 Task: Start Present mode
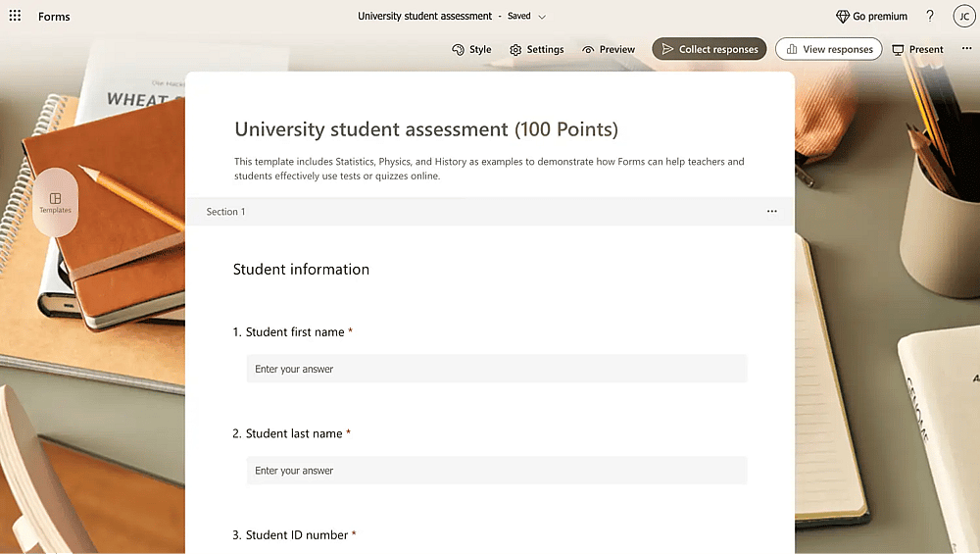pos(917,49)
